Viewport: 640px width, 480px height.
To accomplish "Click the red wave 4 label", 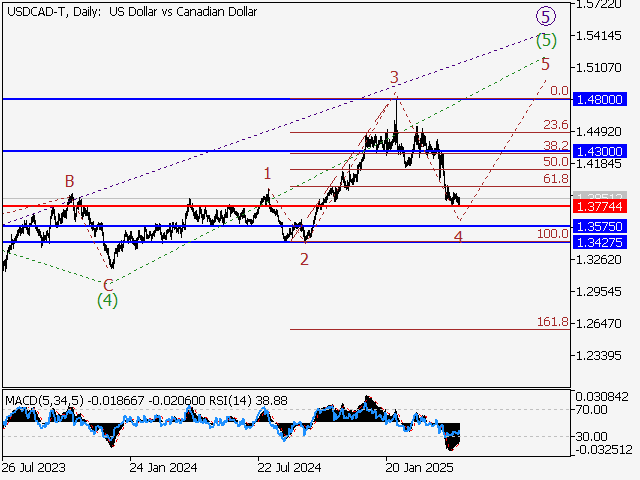I will click(x=458, y=237).
